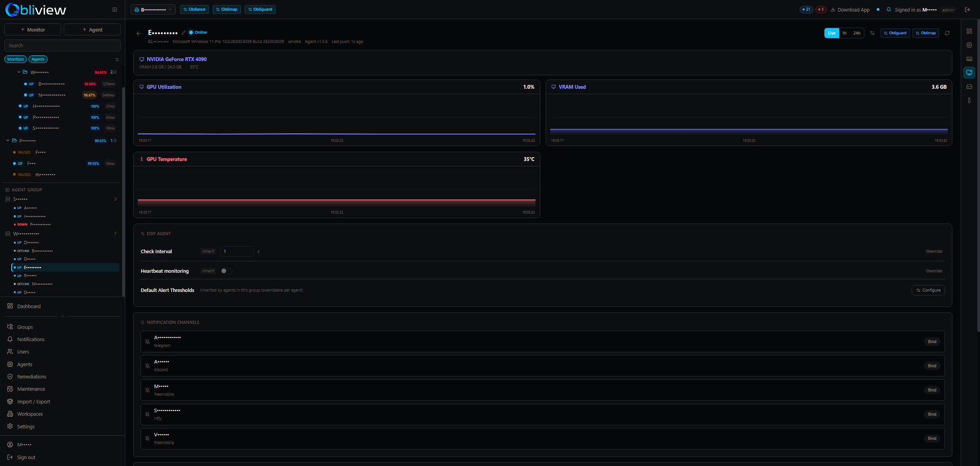Open the dashboard grid icon in right sidebar
The height and width of the screenshot is (466, 980).
point(970,31)
